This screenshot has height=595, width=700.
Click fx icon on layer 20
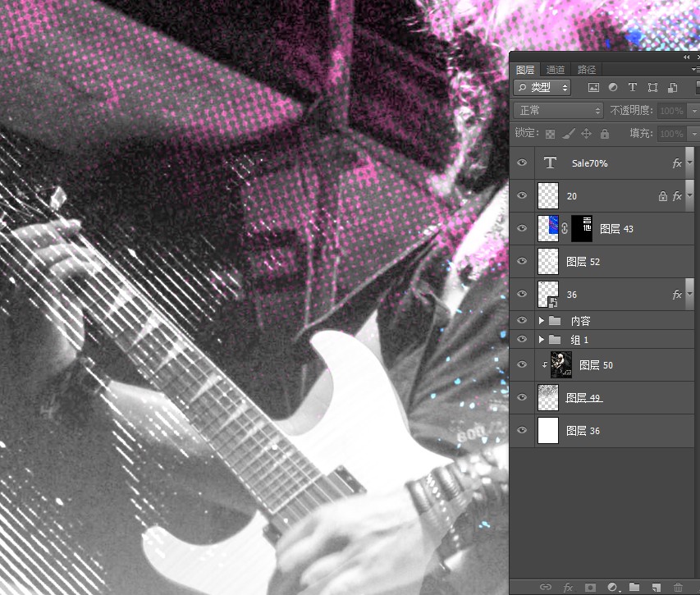tap(677, 196)
